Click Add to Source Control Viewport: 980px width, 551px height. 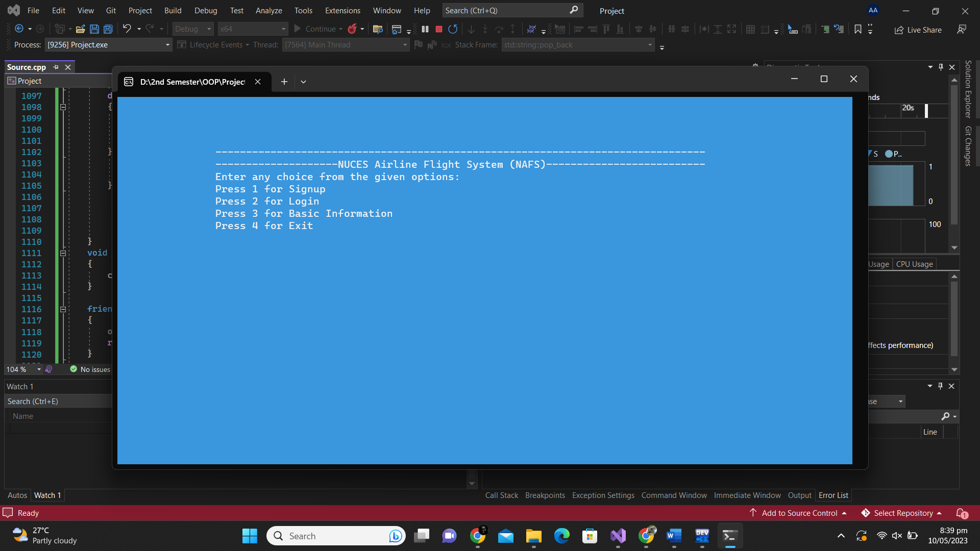pyautogui.click(x=799, y=513)
